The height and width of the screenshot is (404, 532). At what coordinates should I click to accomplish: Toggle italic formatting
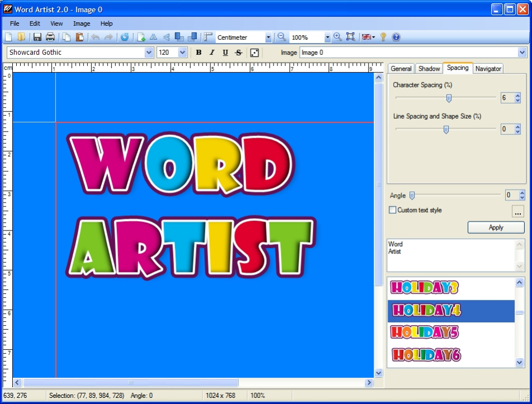point(212,53)
